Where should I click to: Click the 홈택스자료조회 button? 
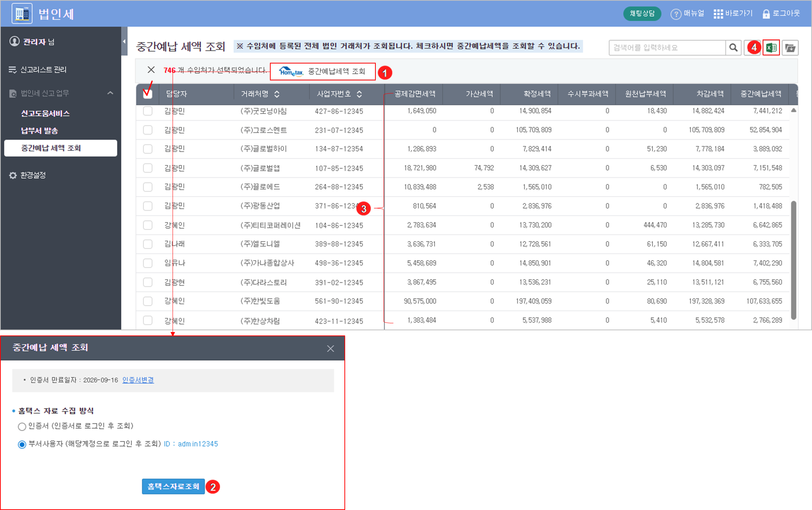pyautogui.click(x=173, y=486)
